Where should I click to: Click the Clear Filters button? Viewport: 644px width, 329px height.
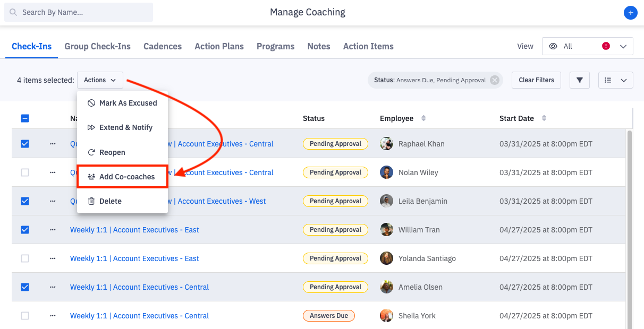click(536, 80)
